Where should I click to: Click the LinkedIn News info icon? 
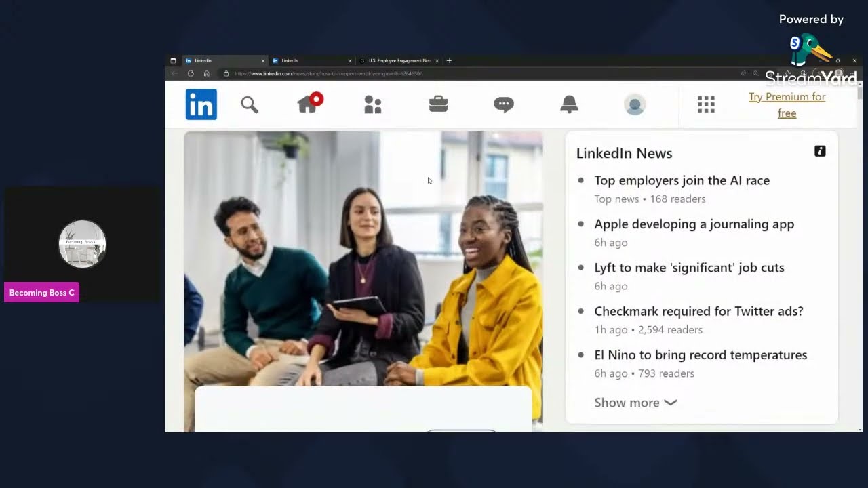[820, 151]
